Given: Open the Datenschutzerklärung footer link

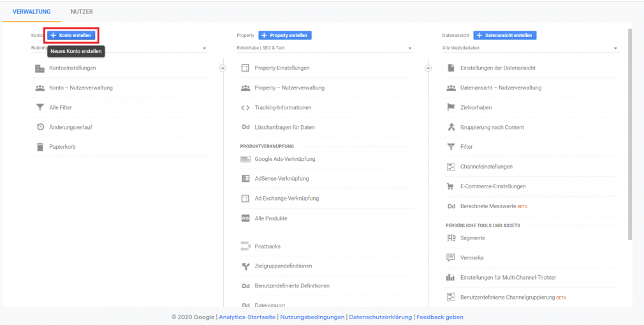Looking at the screenshot, I should (380, 317).
